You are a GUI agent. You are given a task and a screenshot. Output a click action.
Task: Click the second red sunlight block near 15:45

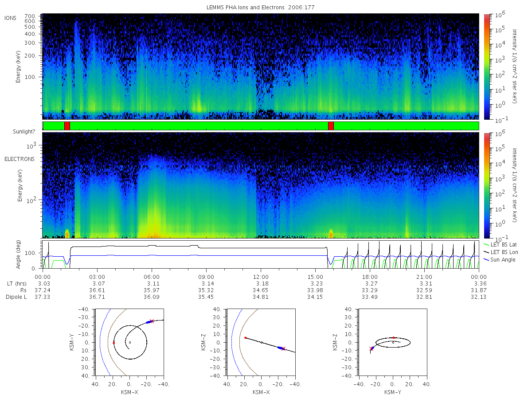(x=331, y=126)
